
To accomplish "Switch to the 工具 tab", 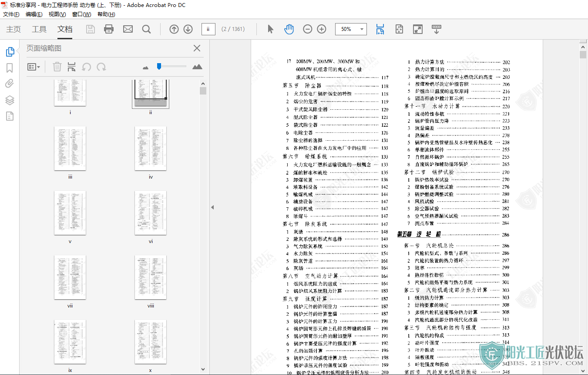I will (x=39, y=29).
